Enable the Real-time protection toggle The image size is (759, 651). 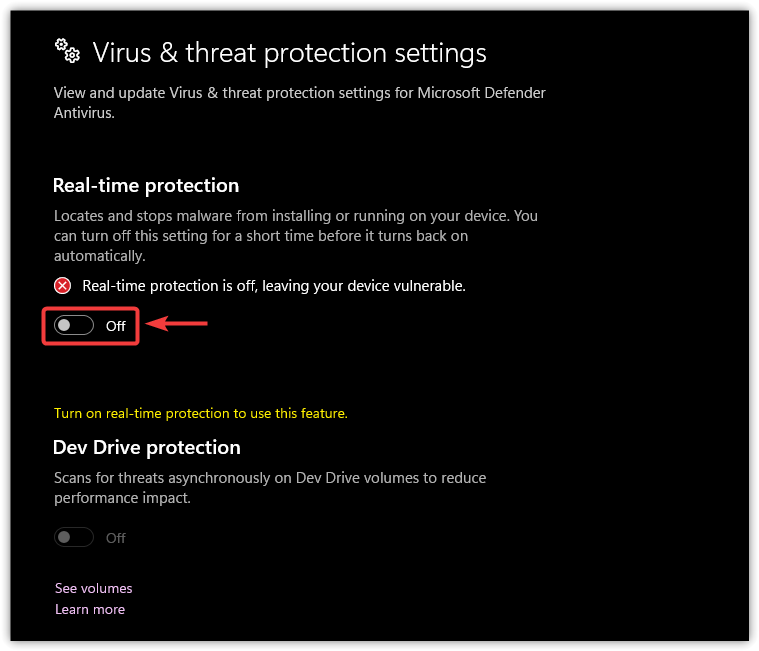coord(74,326)
